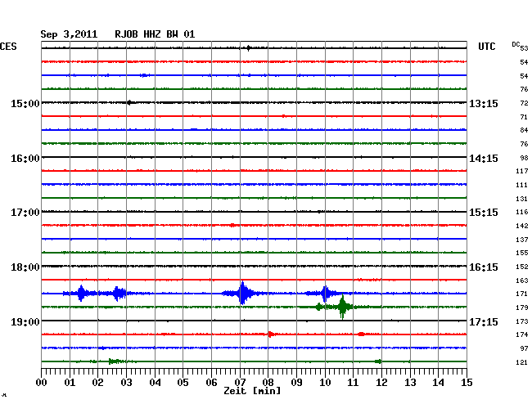The width and height of the screenshot is (532, 404).
Task: Click minute 00 on the time axis
Action: pyautogui.click(x=42, y=383)
